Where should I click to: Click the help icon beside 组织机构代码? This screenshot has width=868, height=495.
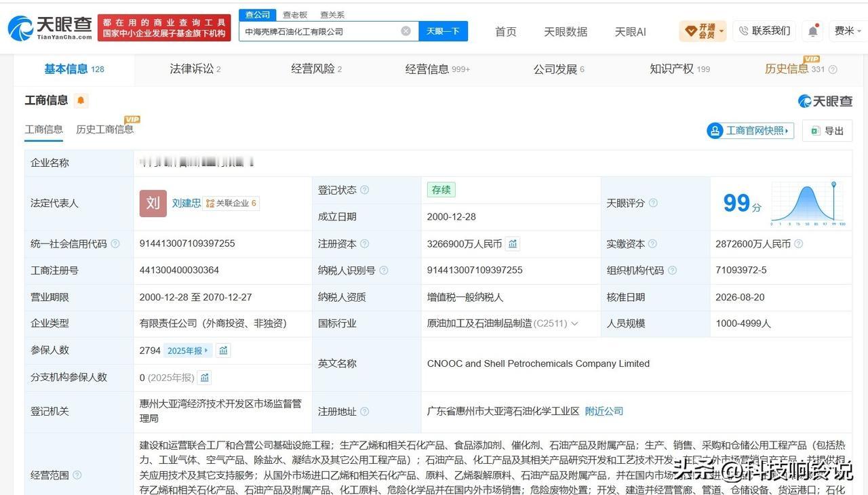pyautogui.click(x=673, y=271)
